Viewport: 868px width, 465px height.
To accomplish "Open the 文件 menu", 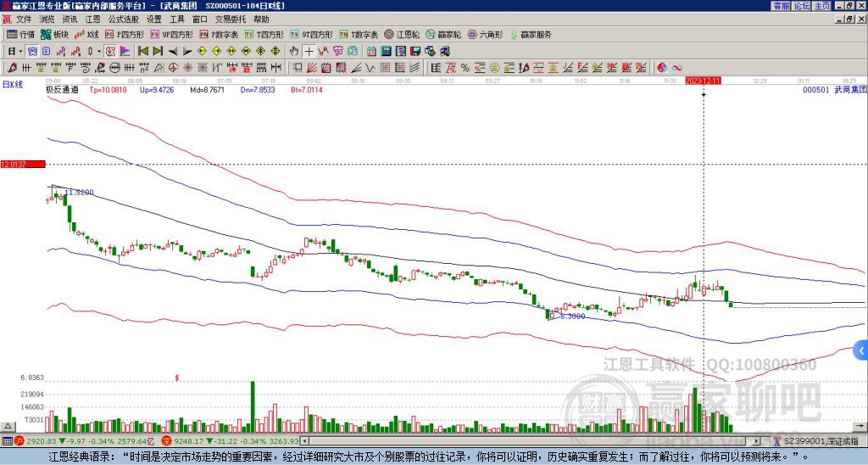I will (x=24, y=20).
